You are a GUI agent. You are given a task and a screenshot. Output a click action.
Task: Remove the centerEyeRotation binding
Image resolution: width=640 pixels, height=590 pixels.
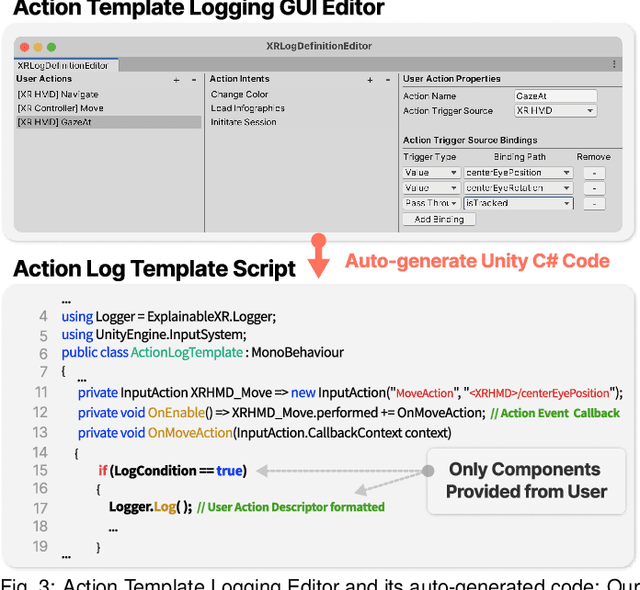coord(593,188)
